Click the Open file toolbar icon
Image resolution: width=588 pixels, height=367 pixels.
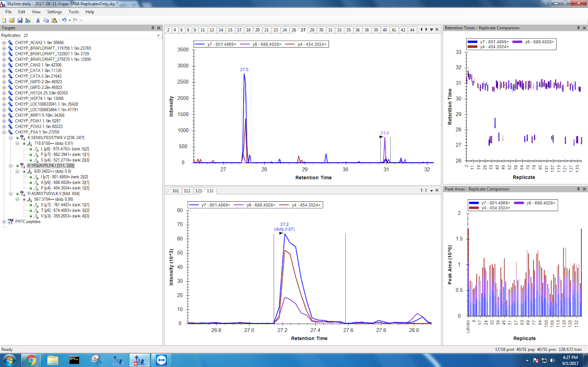(x=12, y=20)
